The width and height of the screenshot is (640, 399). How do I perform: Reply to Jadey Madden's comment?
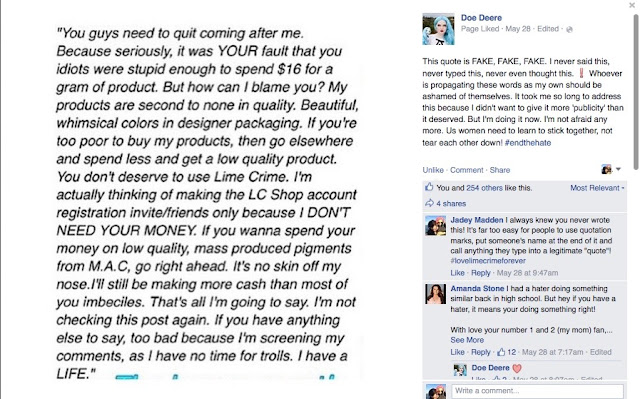tap(480, 273)
